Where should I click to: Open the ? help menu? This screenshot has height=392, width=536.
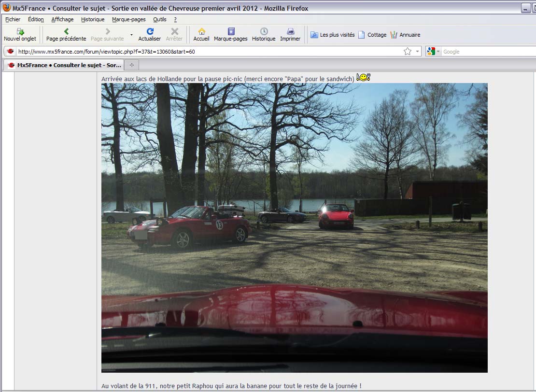(175, 19)
